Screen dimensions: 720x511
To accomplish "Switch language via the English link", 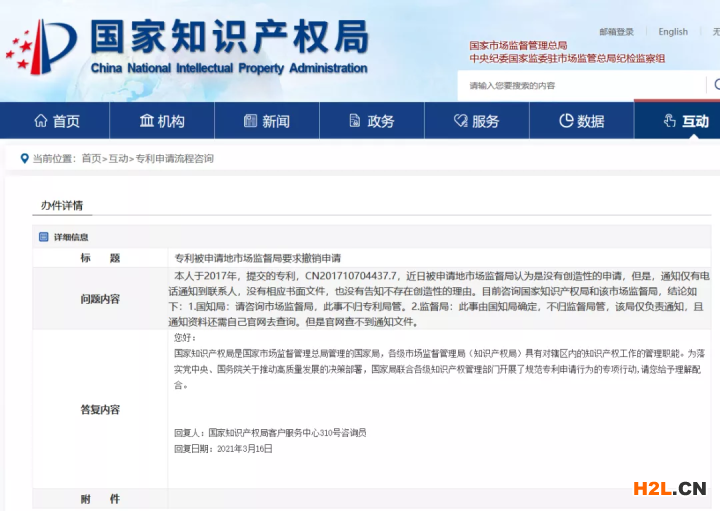I will pos(672,32).
